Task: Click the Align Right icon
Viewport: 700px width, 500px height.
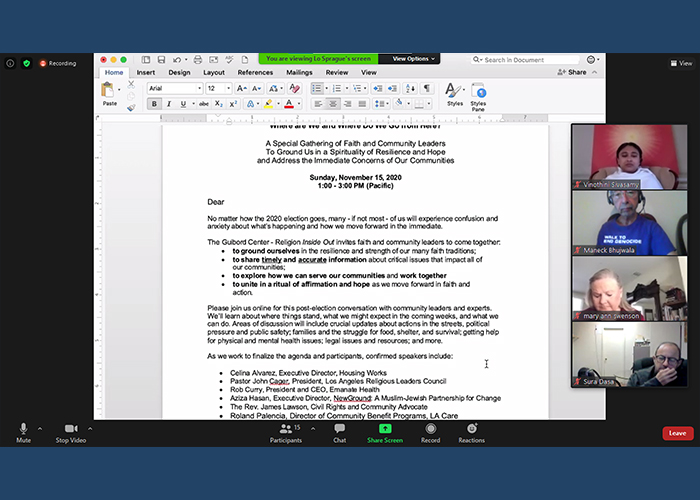Action: (347, 104)
